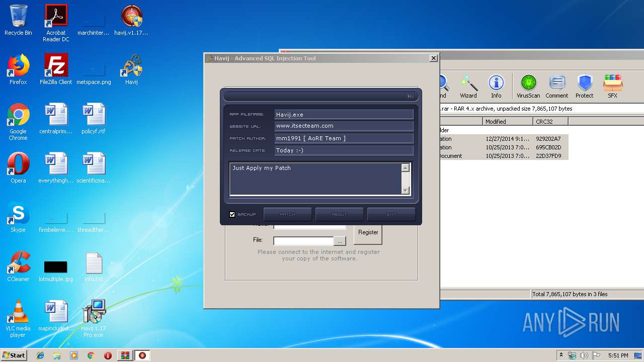Screen dimensions: 644x362
Task: Open media player taskbar icon
Action: (x=74, y=355)
